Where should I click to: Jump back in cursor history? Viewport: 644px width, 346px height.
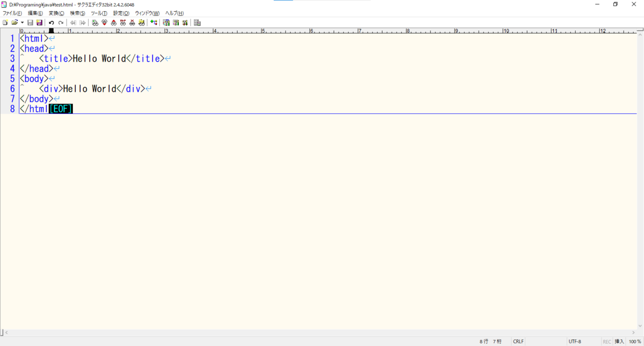[x=73, y=23]
